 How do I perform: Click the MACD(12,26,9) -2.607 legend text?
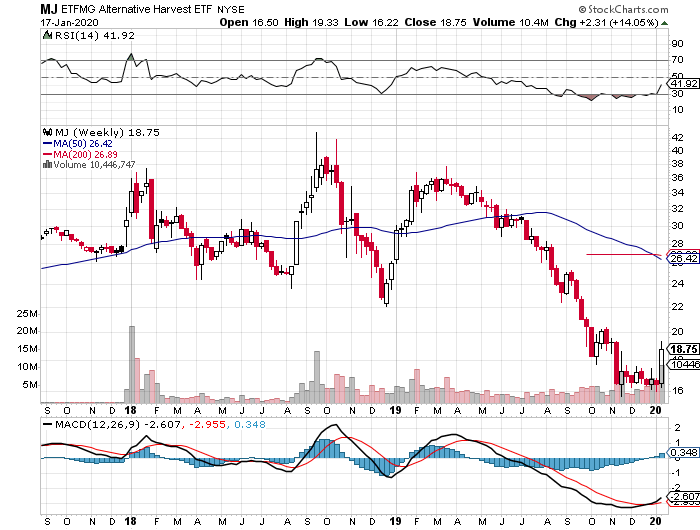[x=118, y=424]
